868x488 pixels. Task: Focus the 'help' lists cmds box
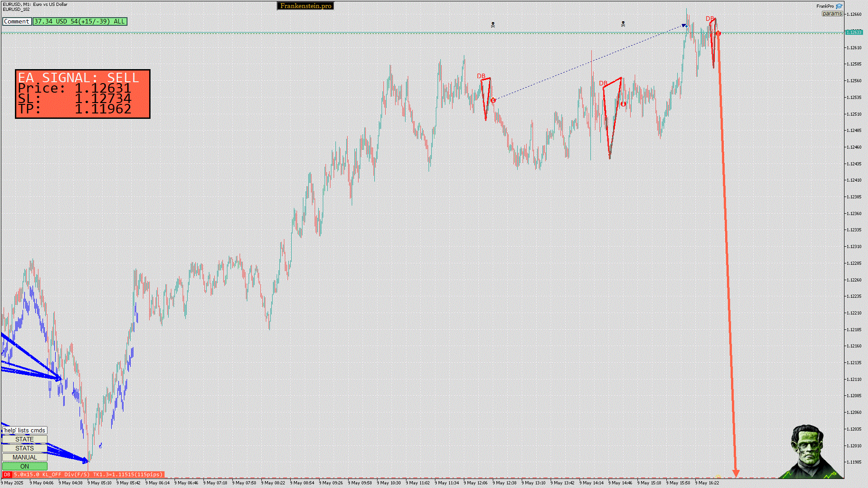point(24,430)
